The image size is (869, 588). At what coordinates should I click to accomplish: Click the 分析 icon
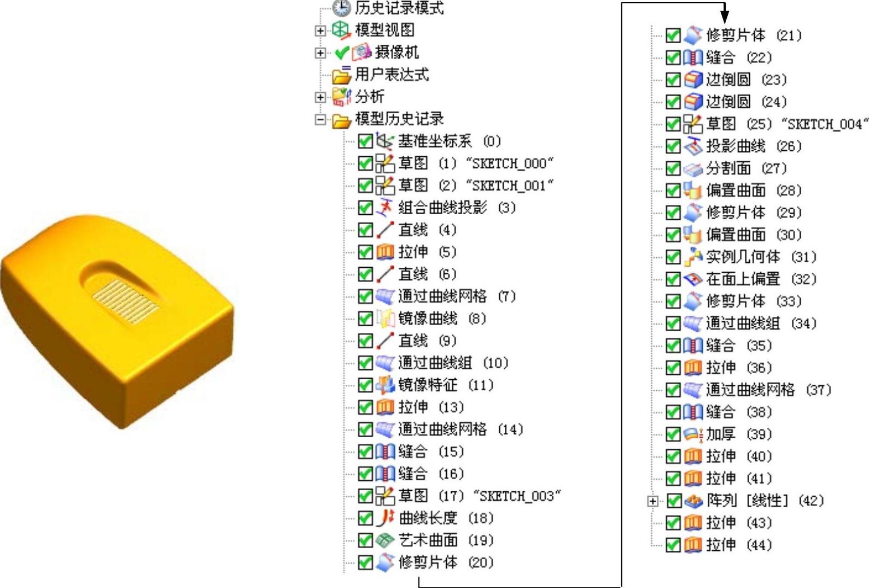(x=342, y=97)
